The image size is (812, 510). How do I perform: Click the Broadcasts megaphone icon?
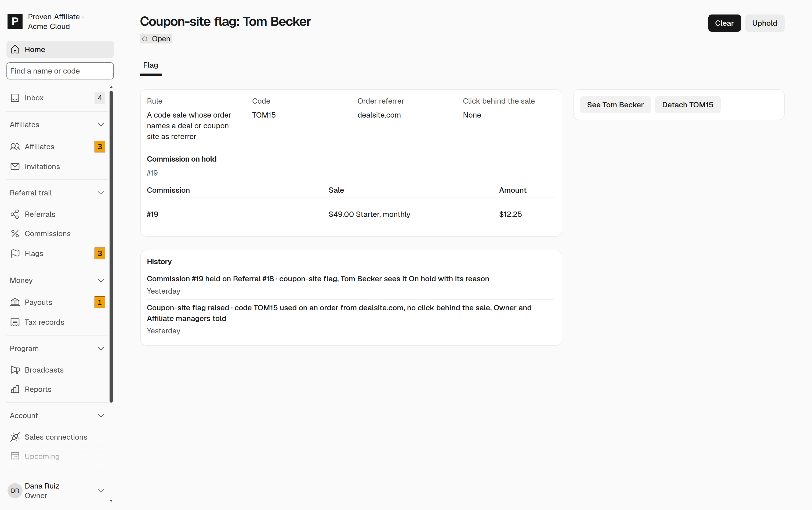pyautogui.click(x=15, y=370)
